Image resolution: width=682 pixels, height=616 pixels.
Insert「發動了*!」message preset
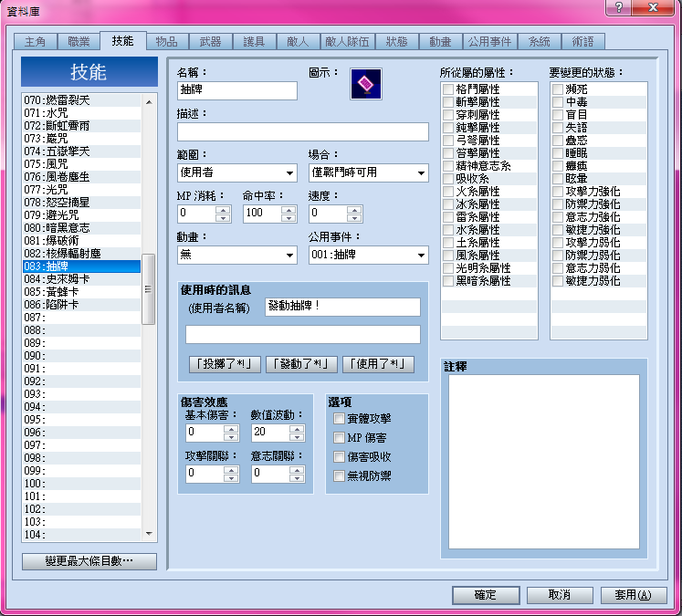301,364
